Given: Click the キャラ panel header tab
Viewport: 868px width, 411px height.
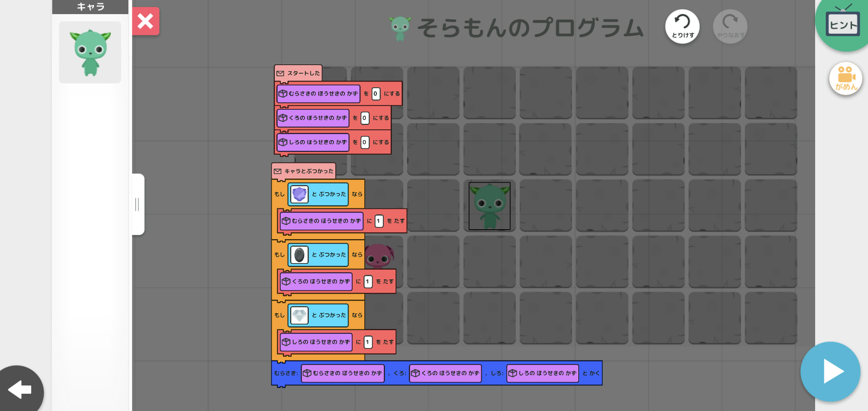Looking at the screenshot, I should pos(90,7).
